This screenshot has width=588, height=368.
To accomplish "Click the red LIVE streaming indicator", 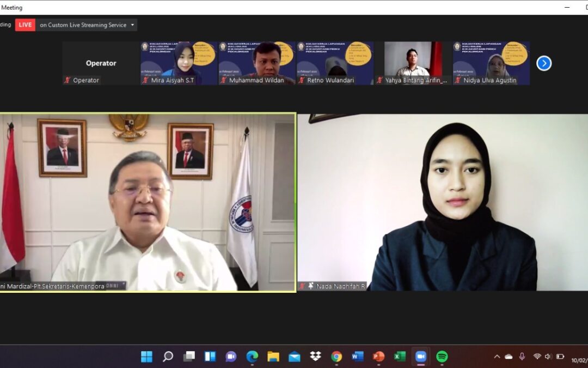I will [25, 25].
